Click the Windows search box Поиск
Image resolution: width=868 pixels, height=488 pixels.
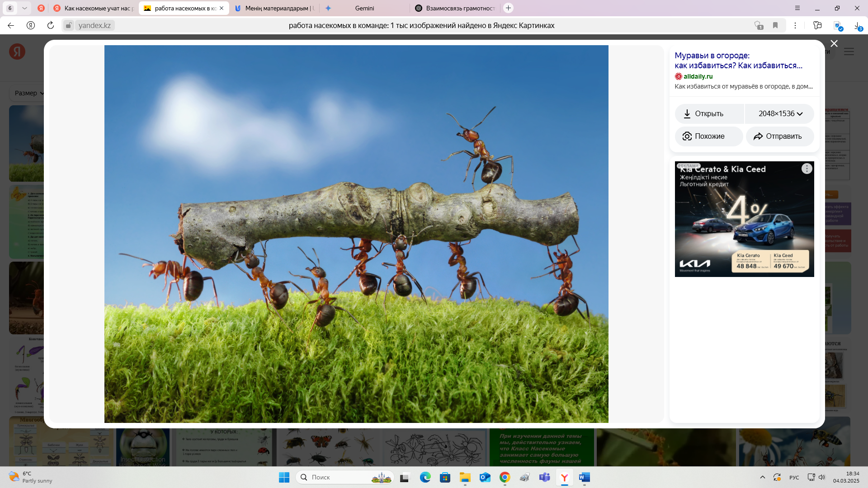pyautogui.click(x=335, y=477)
